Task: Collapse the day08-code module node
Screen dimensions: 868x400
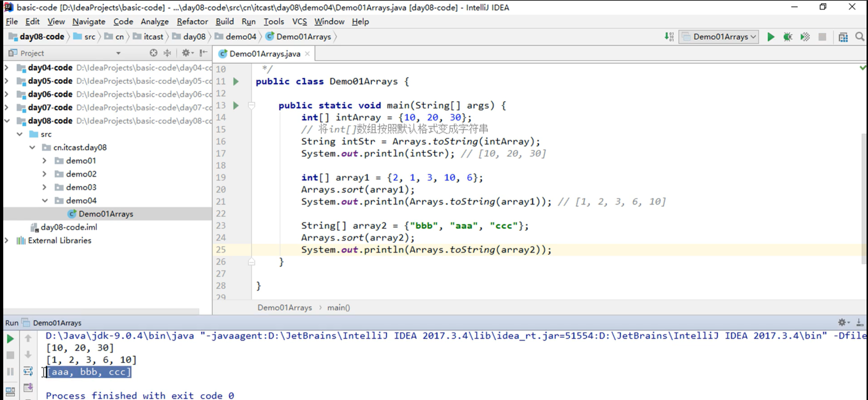Action: tap(7, 121)
